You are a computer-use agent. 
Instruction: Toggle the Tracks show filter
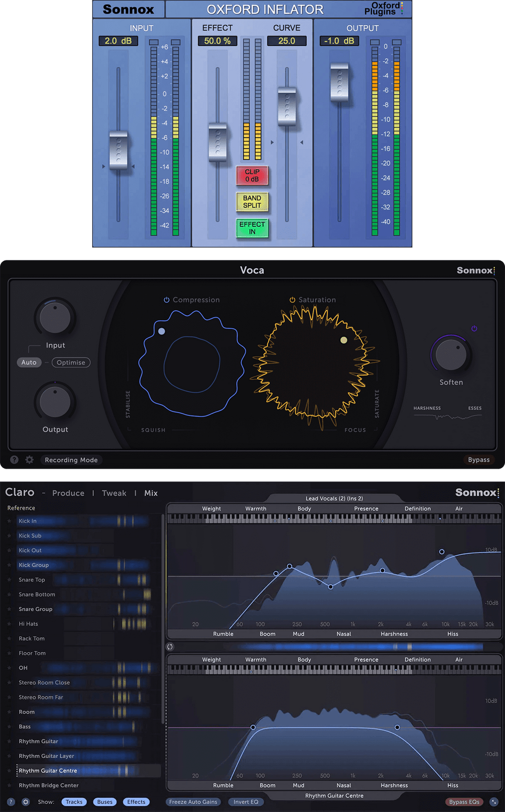click(x=74, y=802)
